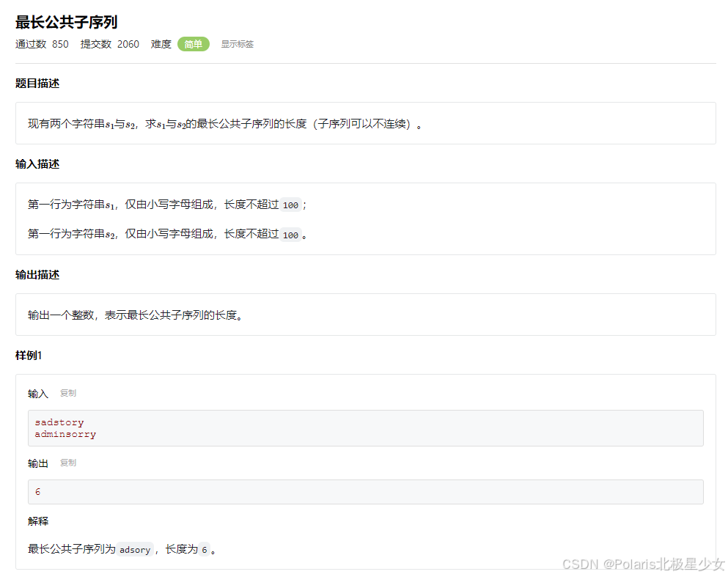Image resolution: width=728 pixels, height=577 pixels.
Task: Click the 题目描述 heading
Action: coord(37,84)
